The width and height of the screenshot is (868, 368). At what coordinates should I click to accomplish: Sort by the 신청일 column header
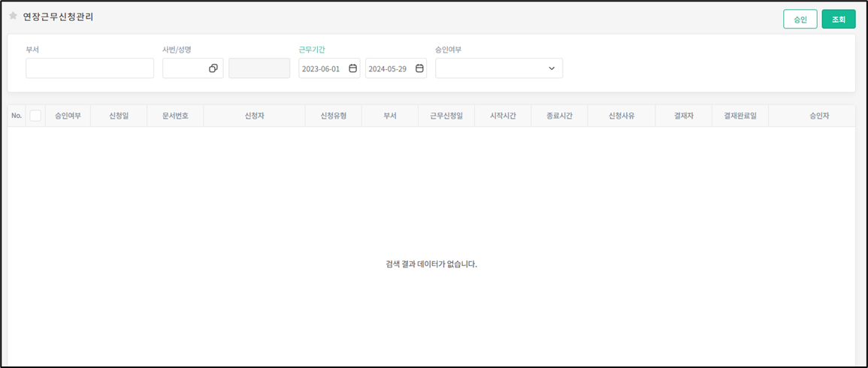point(119,116)
